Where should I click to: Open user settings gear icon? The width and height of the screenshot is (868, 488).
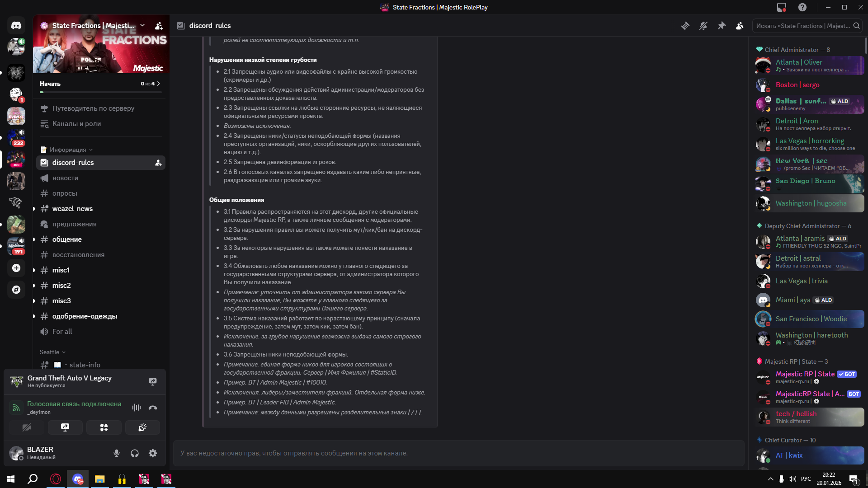[153, 453]
